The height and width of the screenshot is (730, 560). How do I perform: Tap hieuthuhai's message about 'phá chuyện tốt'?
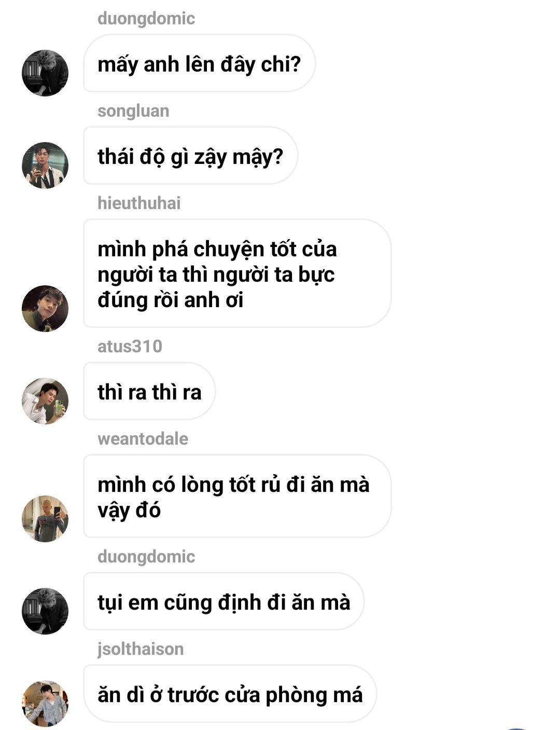click(x=237, y=273)
